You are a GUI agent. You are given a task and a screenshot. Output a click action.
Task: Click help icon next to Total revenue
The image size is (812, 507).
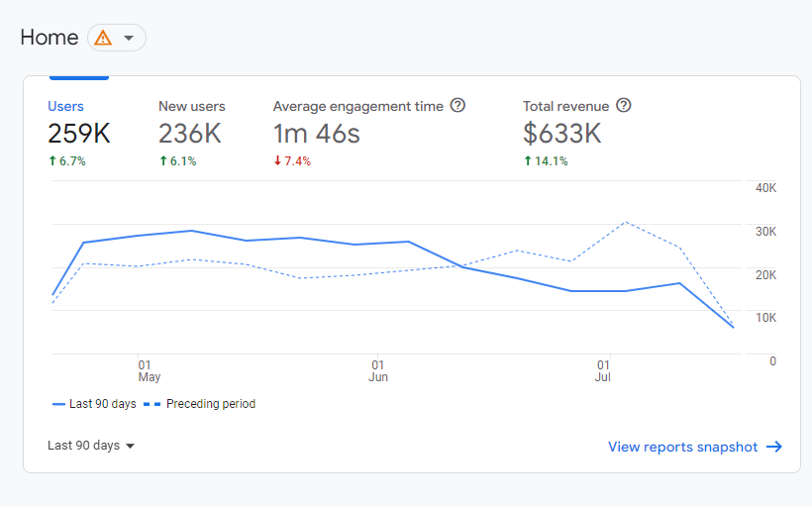point(623,106)
